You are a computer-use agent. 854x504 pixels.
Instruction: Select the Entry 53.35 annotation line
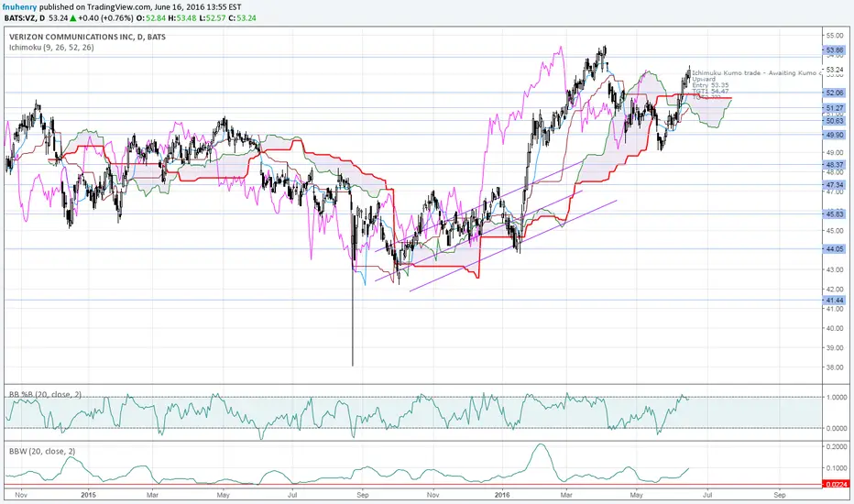point(710,85)
